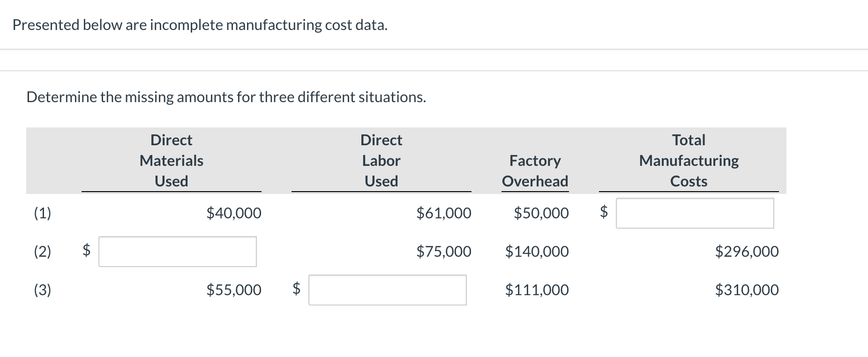Viewport: 868px width, 357px height.
Task: Click the Direct Materials Used column header
Action: click(x=171, y=161)
